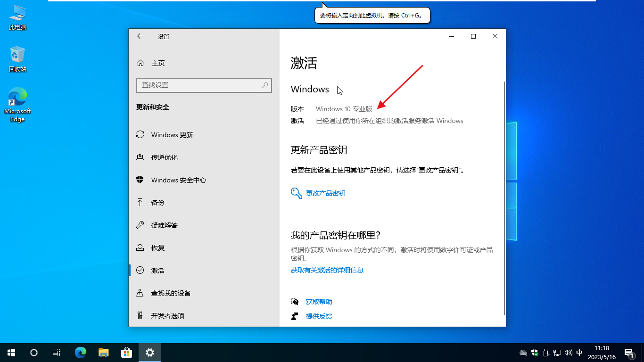Image resolution: width=644 pixels, height=362 pixels.
Task: Close the Settings window
Action: (495, 36)
